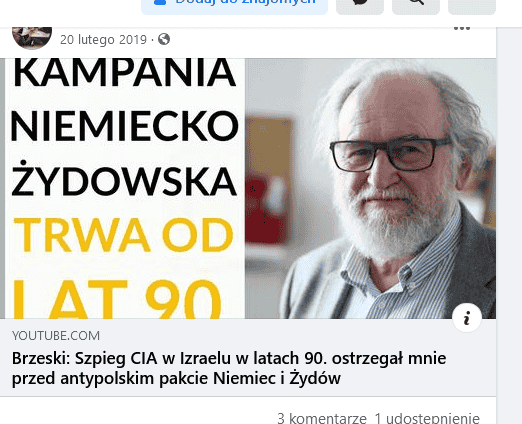Click the globe public audience icon
The height and width of the screenshot is (424, 522).
[164, 39]
